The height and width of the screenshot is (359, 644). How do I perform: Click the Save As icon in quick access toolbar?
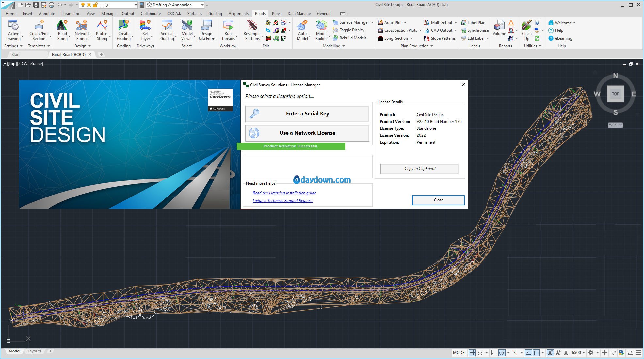(44, 5)
